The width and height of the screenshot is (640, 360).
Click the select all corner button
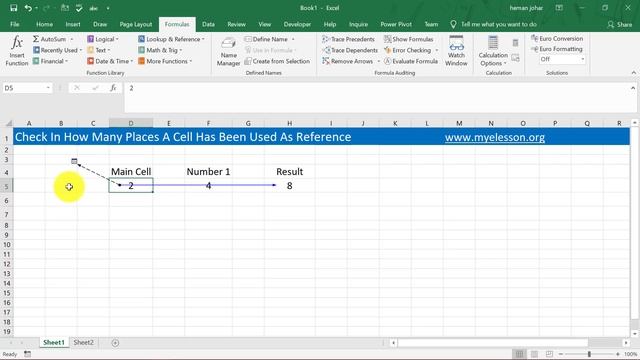point(8,123)
